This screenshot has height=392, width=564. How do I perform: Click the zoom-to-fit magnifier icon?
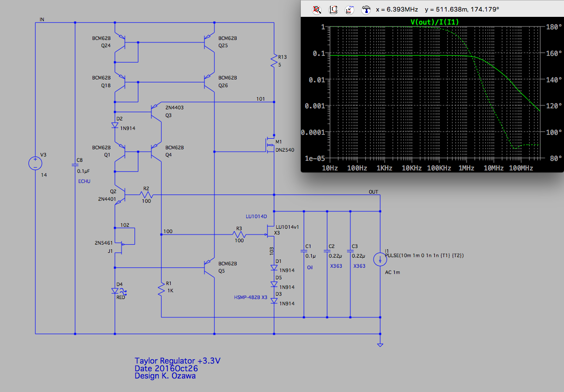pyautogui.click(x=317, y=9)
